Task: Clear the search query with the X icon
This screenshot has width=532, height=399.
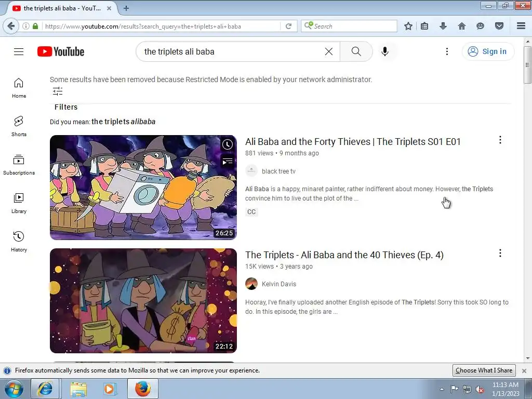Action: (x=329, y=51)
